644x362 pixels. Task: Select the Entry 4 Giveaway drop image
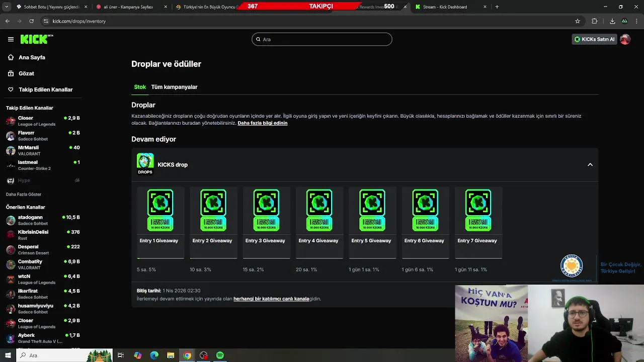tap(319, 210)
